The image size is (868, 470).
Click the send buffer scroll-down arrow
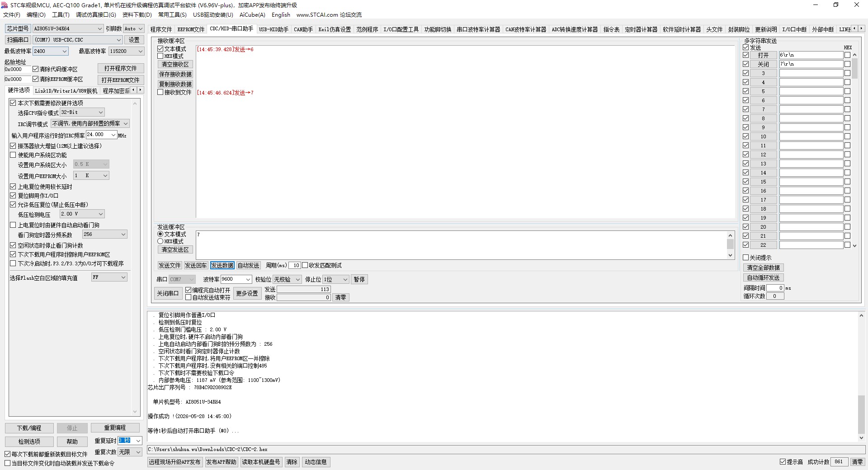pos(730,255)
